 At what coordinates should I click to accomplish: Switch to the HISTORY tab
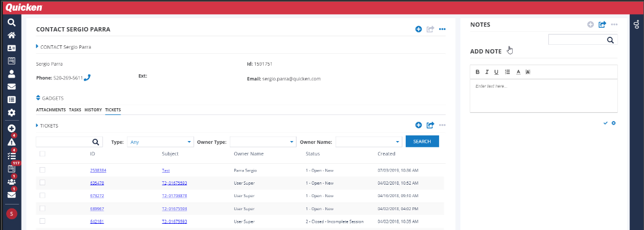tap(93, 110)
